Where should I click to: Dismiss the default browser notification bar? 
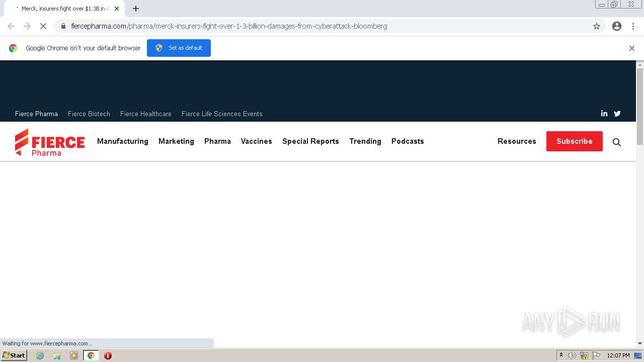point(632,48)
